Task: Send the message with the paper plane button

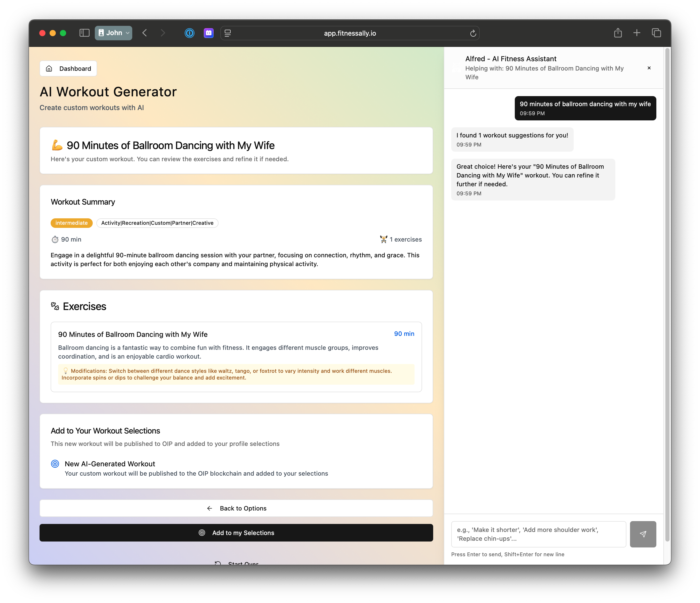Action: click(x=643, y=534)
